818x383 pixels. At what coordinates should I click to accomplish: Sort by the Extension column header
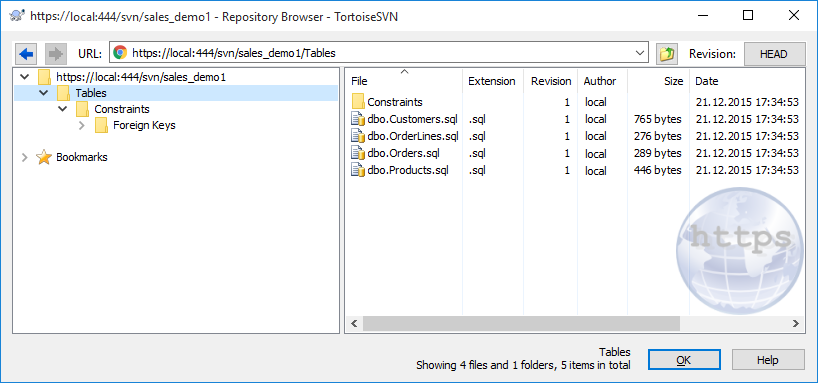tap(492, 81)
